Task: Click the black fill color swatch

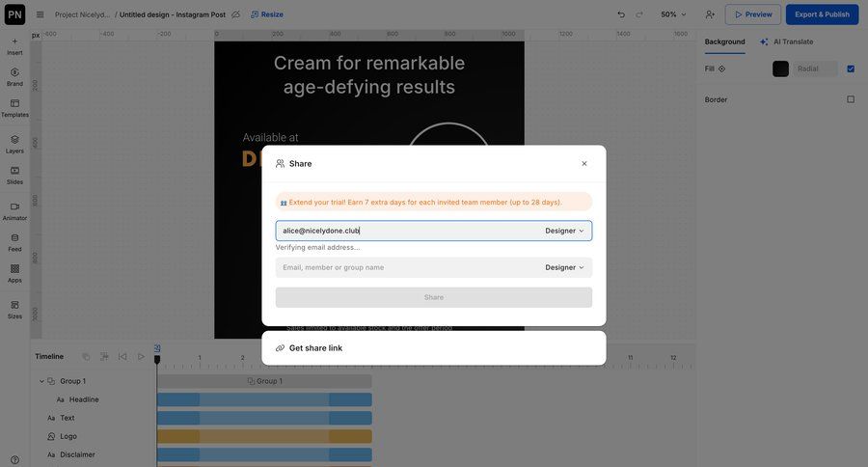Action: coord(780,69)
